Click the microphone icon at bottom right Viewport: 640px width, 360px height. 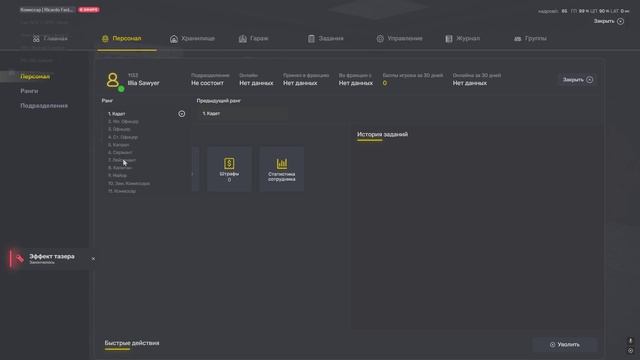(x=630, y=341)
